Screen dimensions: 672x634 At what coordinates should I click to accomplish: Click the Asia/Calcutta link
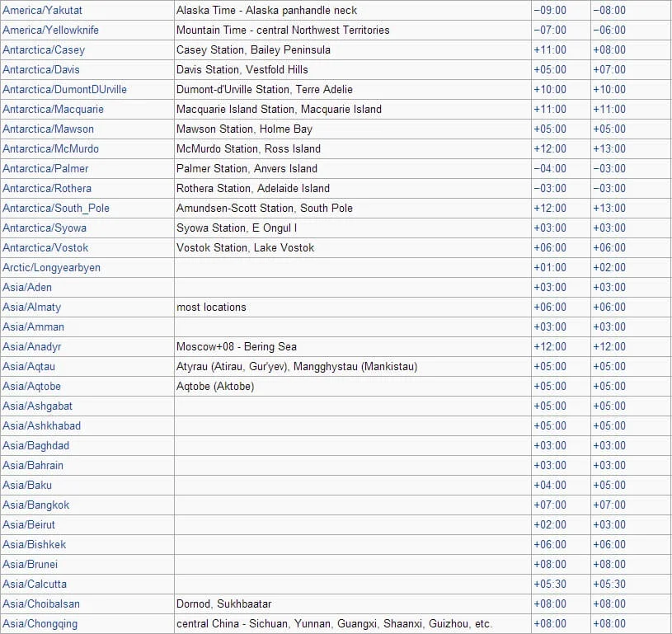[x=35, y=585]
